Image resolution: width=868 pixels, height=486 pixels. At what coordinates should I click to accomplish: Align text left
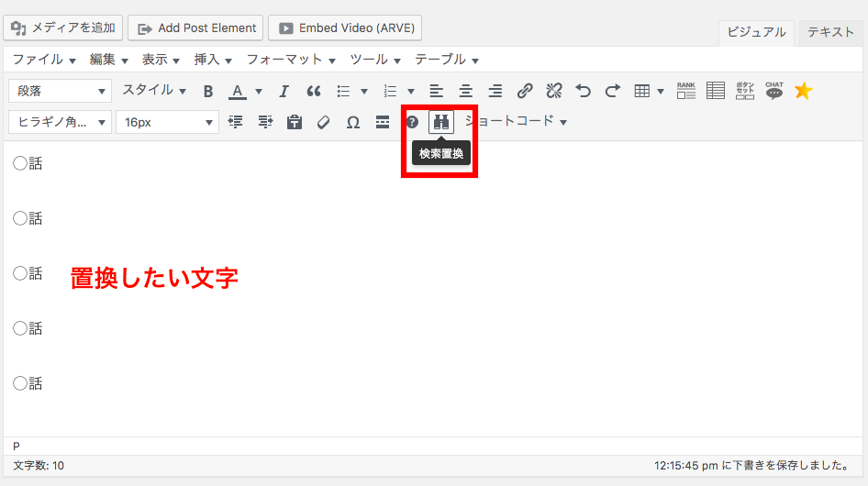436,91
